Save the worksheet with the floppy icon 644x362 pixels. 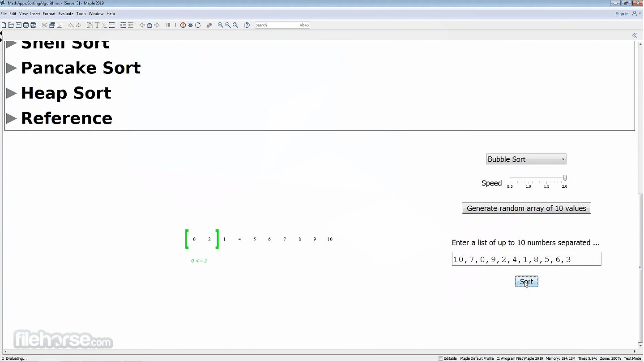pyautogui.click(x=18, y=25)
